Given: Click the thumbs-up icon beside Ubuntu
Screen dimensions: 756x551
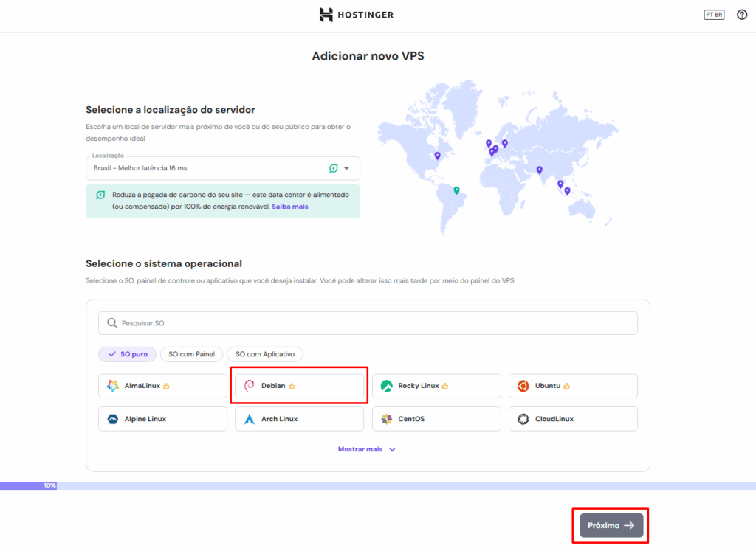Looking at the screenshot, I should tap(566, 386).
